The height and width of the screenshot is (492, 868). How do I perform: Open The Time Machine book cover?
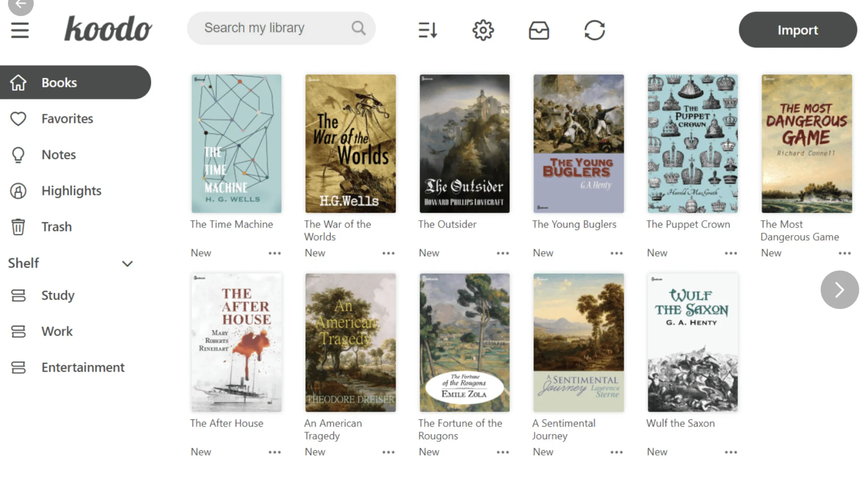(x=236, y=144)
